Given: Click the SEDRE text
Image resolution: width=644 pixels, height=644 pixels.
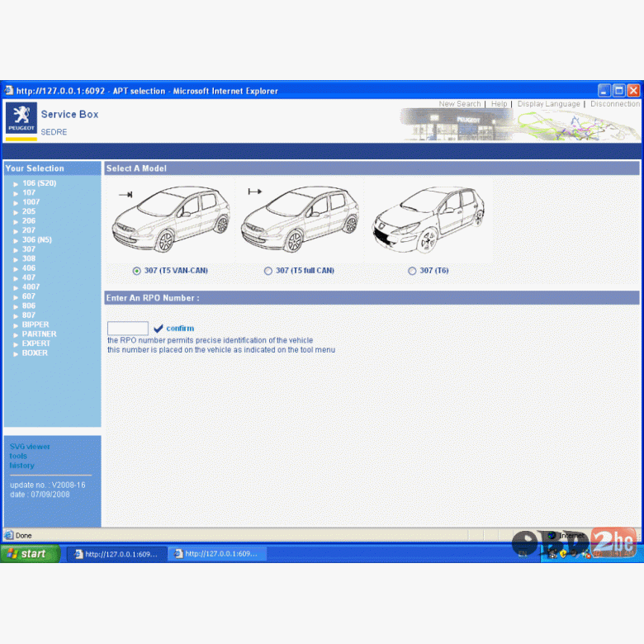Looking at the screenshot, I should 54,132.
